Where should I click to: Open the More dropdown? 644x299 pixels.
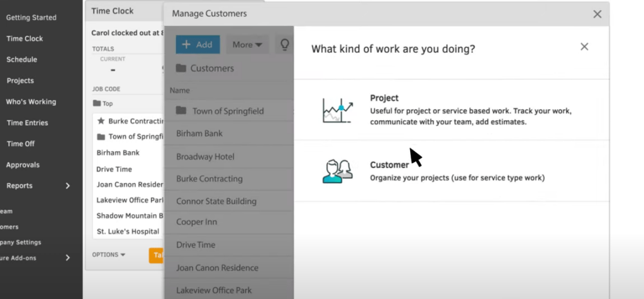247,45
